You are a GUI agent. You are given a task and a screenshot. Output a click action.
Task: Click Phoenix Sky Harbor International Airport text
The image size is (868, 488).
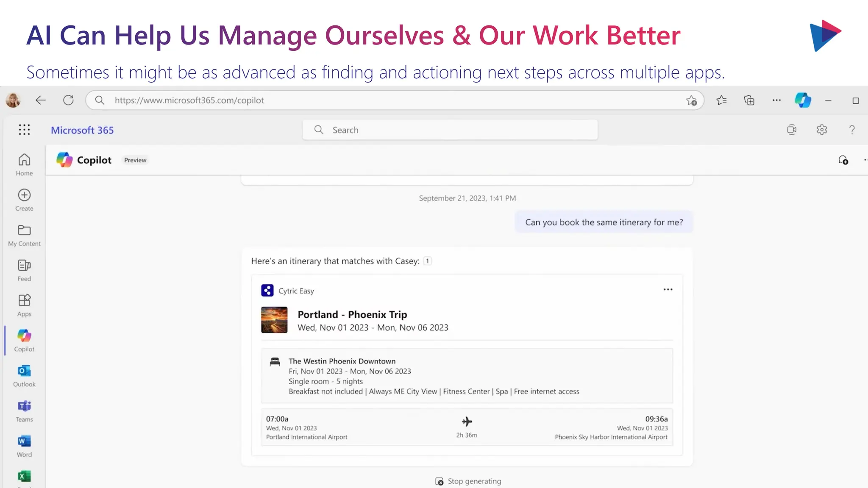pyautogui.click(x=611, y=437)
